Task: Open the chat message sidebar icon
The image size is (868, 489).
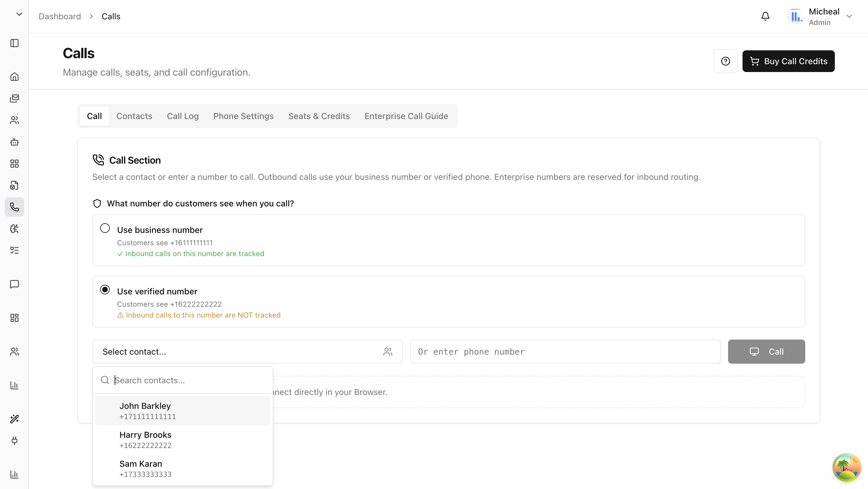Action: 14,284
